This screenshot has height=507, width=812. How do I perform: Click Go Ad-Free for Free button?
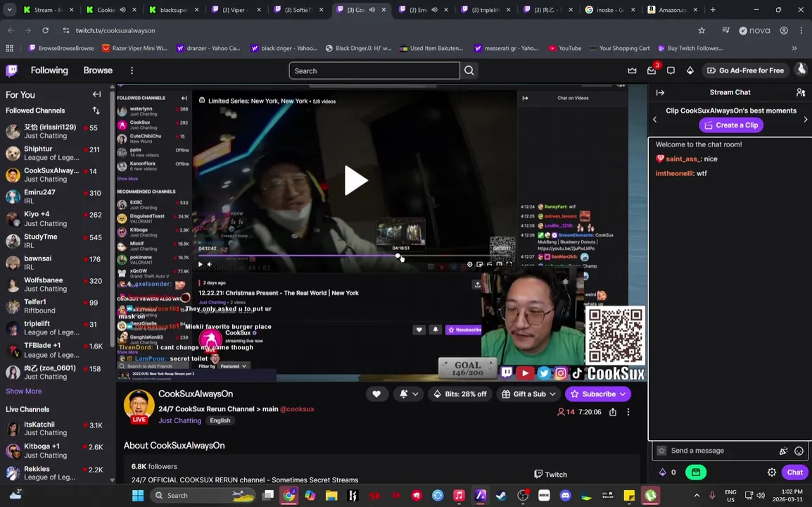pyautogui.click(x=745, y=70)
